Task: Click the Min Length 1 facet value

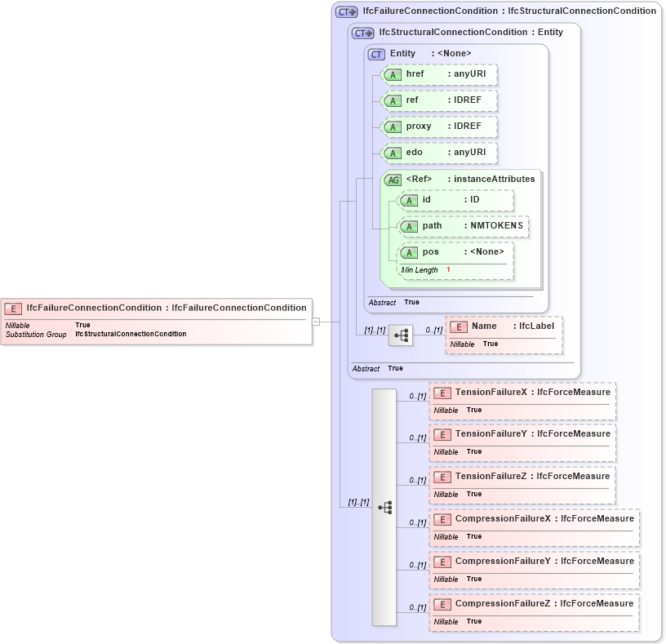Action: (447, 269)
